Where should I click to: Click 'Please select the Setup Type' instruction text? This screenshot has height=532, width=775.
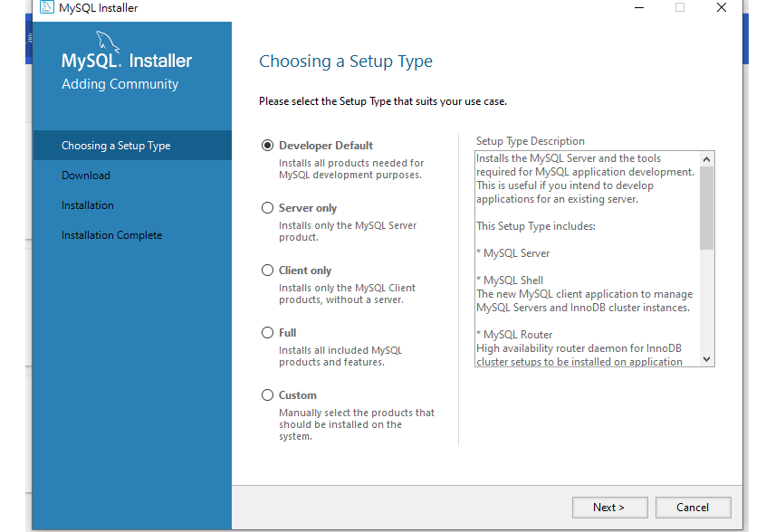(383, 101)
